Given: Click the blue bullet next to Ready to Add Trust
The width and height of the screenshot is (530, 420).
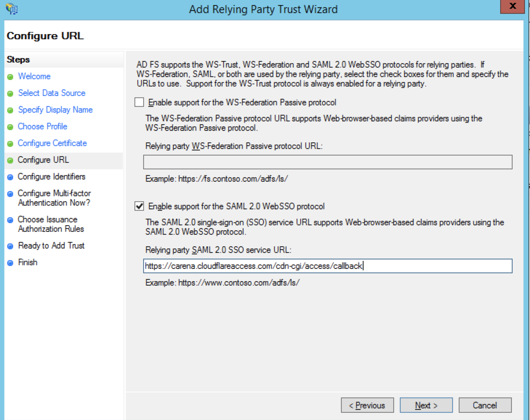Looking at the screenshot, I should pos(11,246).
